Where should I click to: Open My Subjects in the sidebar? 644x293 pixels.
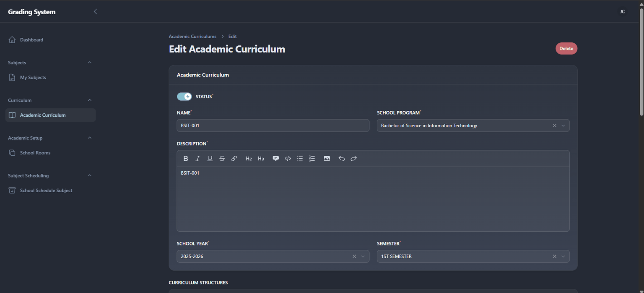[50, 78]
